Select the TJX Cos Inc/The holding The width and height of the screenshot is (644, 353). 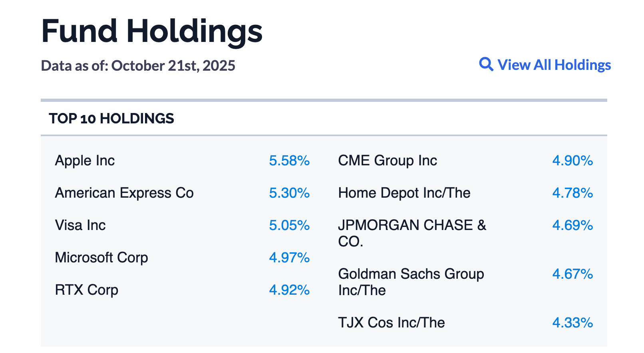(392, 323)
